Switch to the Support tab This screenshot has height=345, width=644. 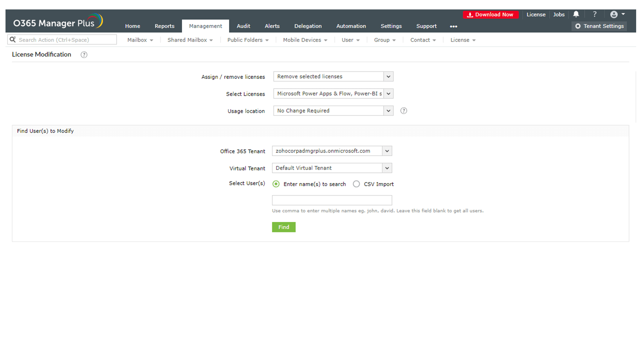(x=426, y=26)
